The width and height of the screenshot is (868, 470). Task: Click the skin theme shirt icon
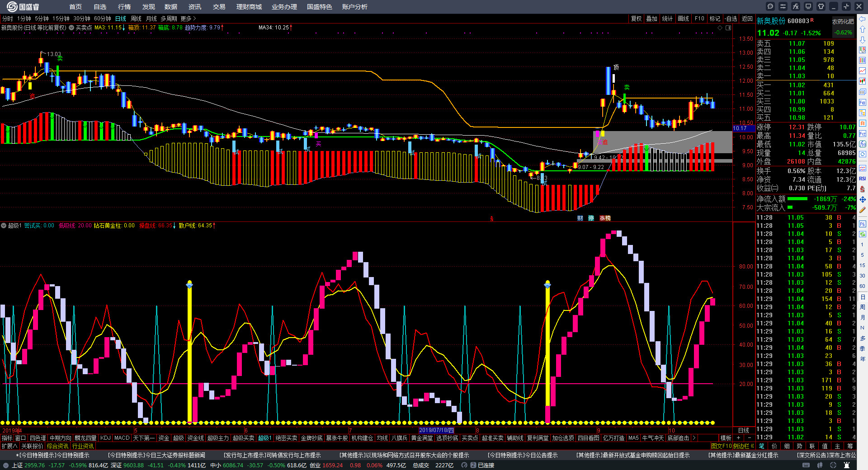[821, 6]
